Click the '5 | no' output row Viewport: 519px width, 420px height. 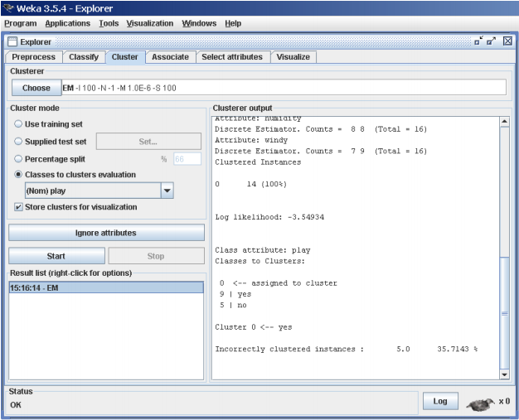pyautogui.click(x=233, y=305)
